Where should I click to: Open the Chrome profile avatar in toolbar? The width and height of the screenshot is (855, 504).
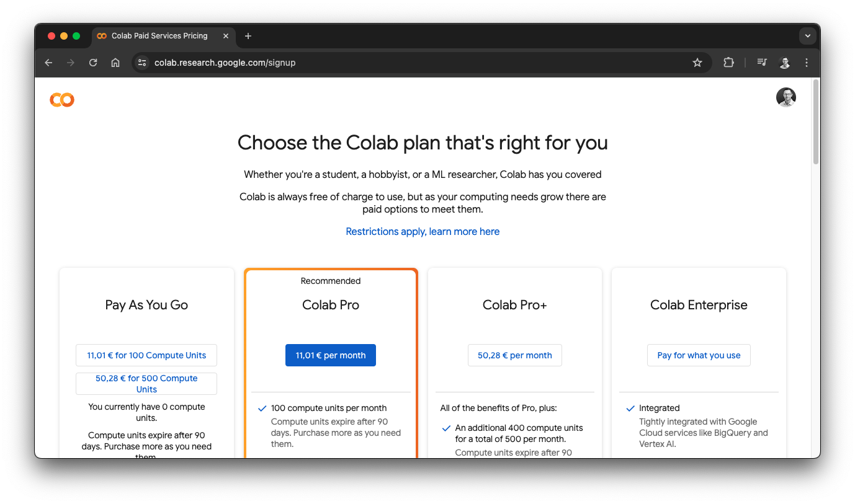click(x=785, y=63)
